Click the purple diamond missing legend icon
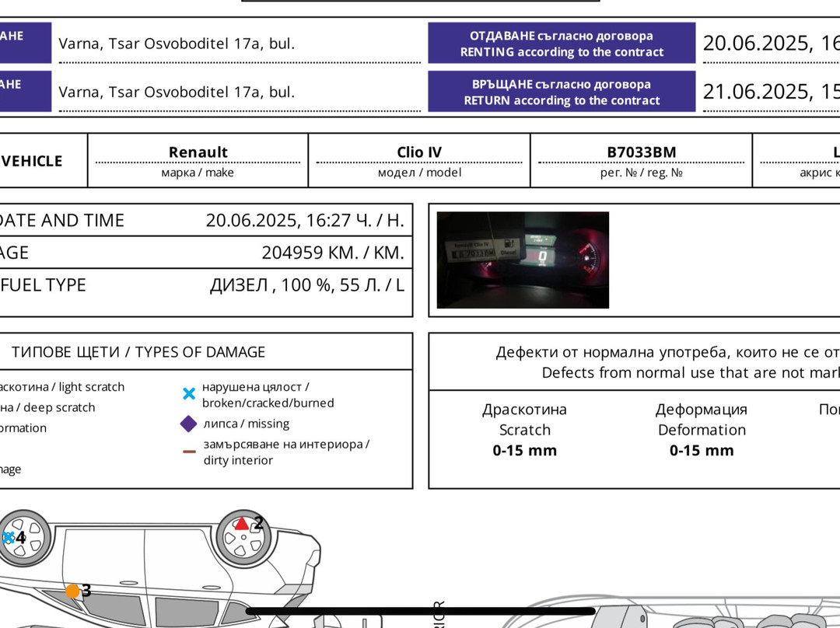This screenshot has height=628, width=840. (x=188, y=424)
